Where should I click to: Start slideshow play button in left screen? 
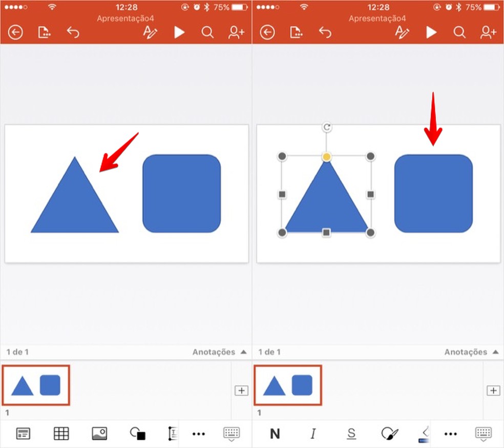179,32
